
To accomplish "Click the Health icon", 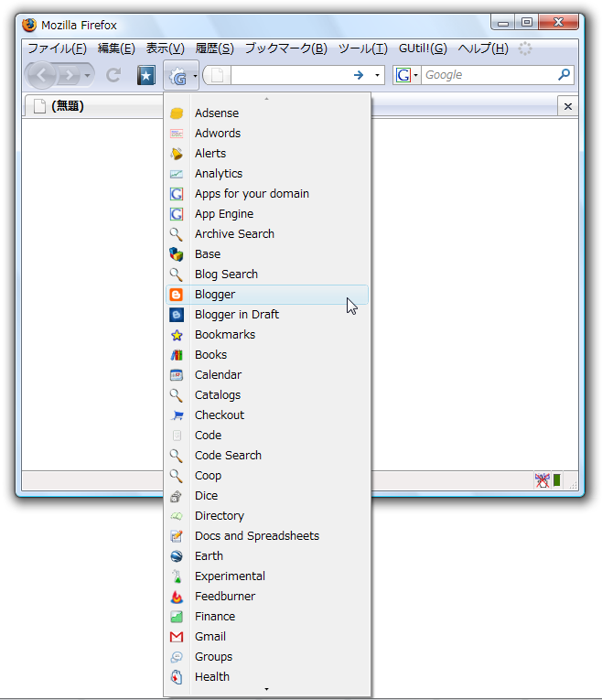I will [x=177, y=677].
